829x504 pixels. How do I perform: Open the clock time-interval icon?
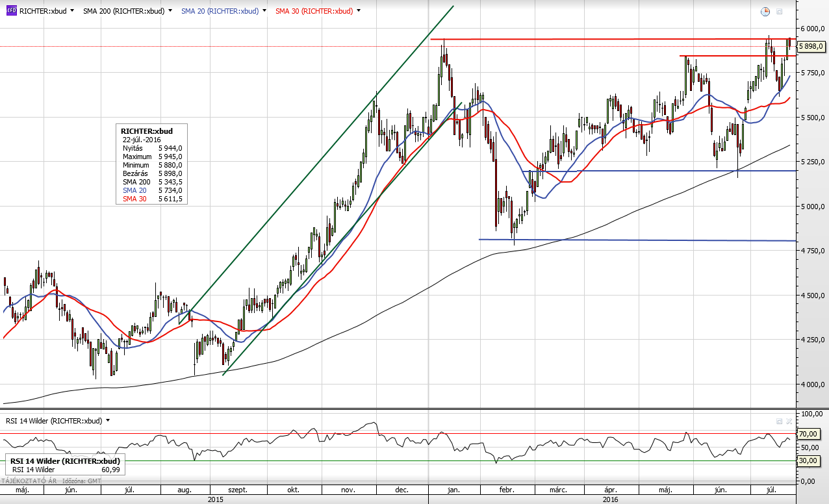pyautogui.click(x=765, y=11)
